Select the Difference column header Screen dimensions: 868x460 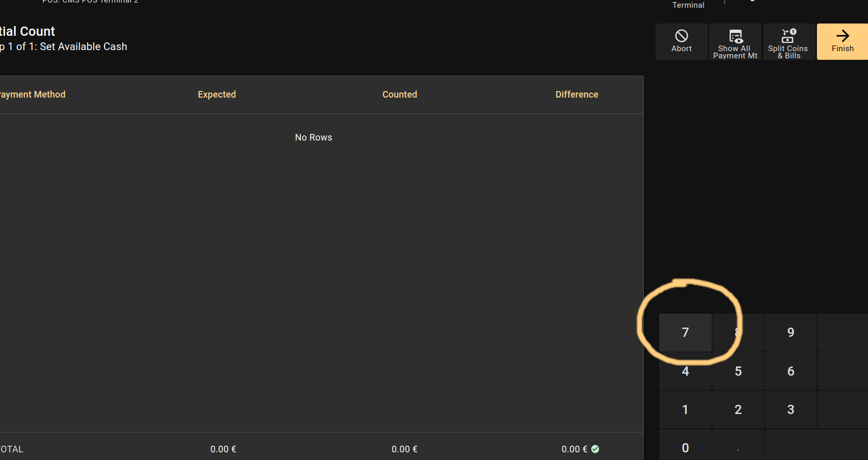tap(576, 95)
